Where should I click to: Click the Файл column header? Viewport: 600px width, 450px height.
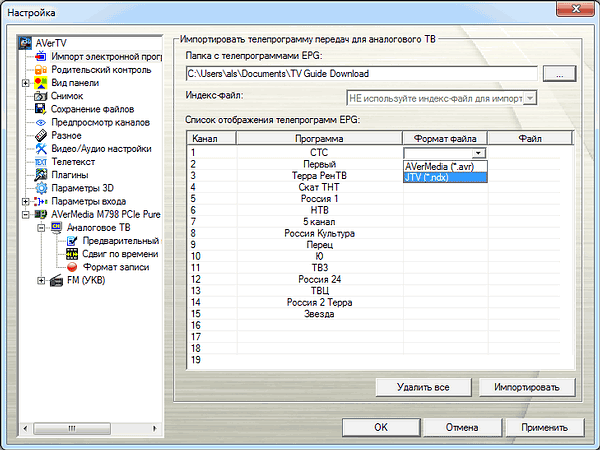tap(530, 138)
